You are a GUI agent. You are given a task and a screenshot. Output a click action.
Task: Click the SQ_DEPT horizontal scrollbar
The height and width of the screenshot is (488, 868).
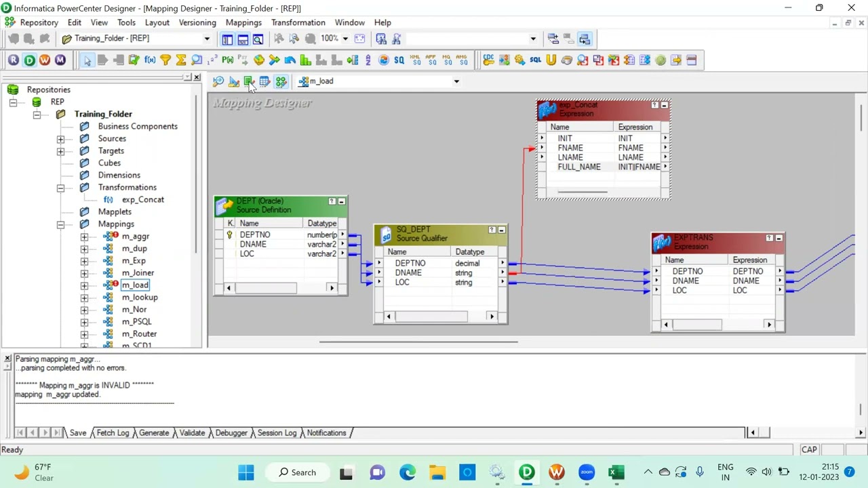pyautogui.click(x=440, y=316)
